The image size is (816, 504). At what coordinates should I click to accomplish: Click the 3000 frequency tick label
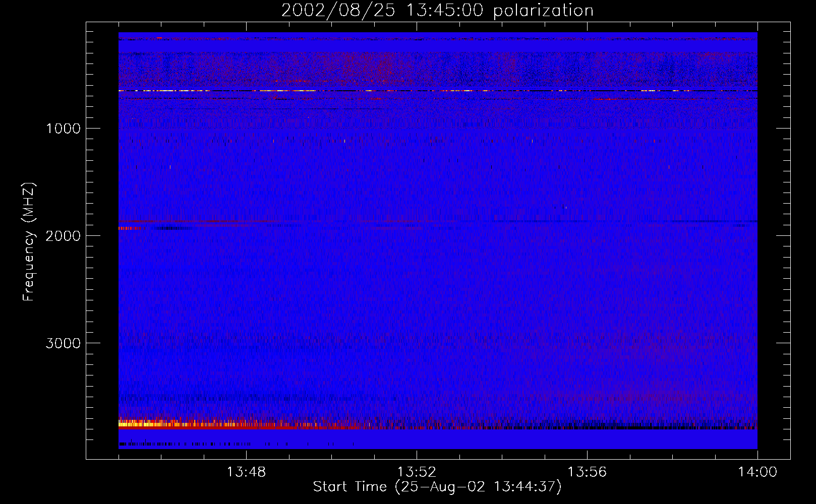[63, 343]
